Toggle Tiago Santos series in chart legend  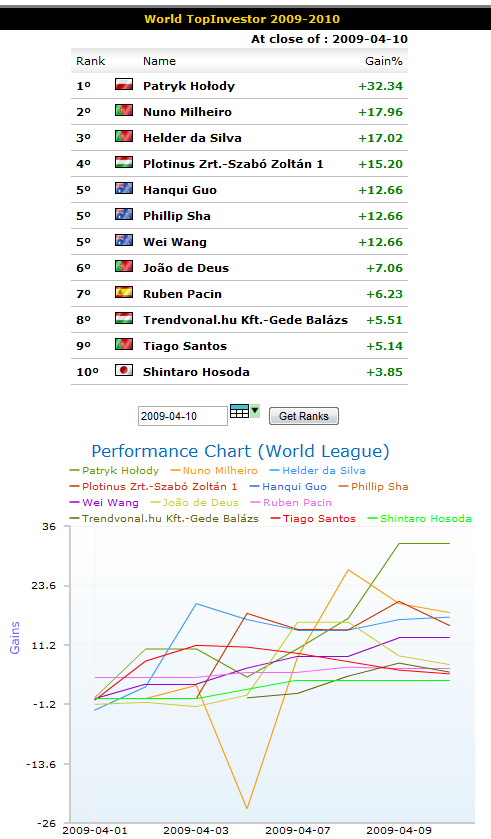pyautogui.click(x=313, y=518)
